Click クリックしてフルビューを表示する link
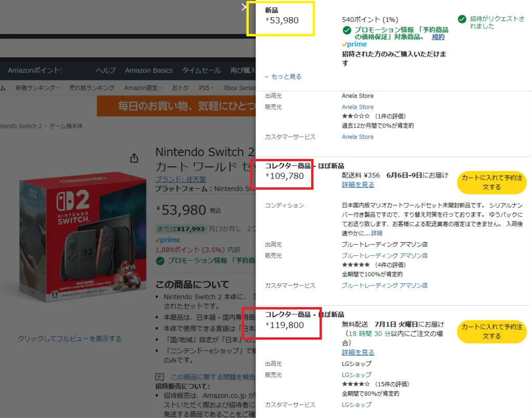 tap(70, 338)
